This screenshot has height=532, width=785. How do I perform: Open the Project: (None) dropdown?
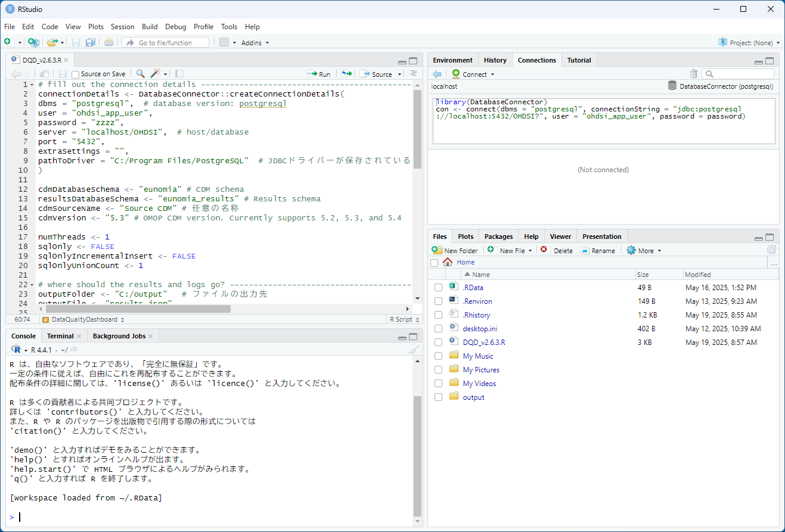click(749, 43)
